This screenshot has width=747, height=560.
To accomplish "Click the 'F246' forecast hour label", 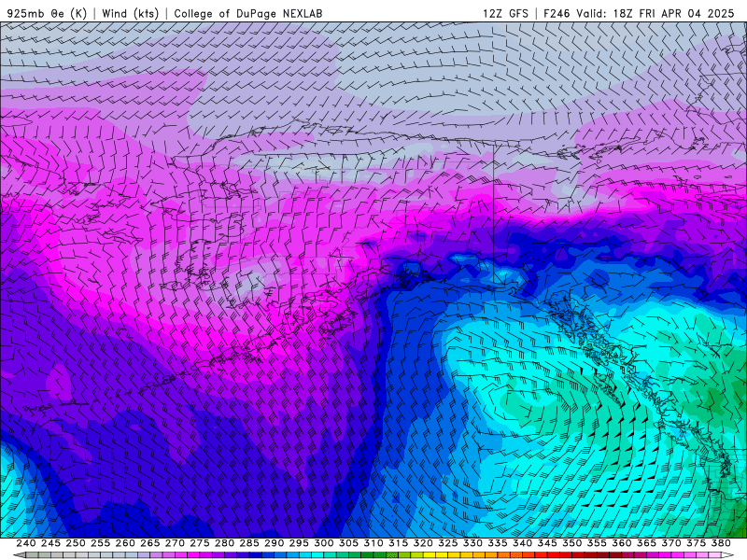I will tap(557, 13).
